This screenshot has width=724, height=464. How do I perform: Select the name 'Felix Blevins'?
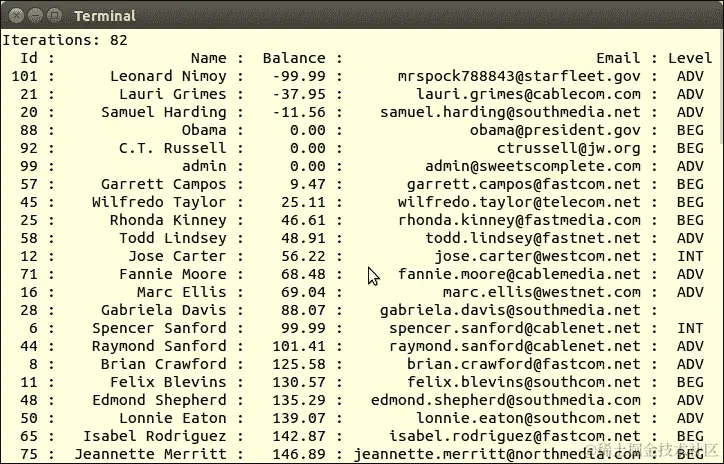coord(168,382)
